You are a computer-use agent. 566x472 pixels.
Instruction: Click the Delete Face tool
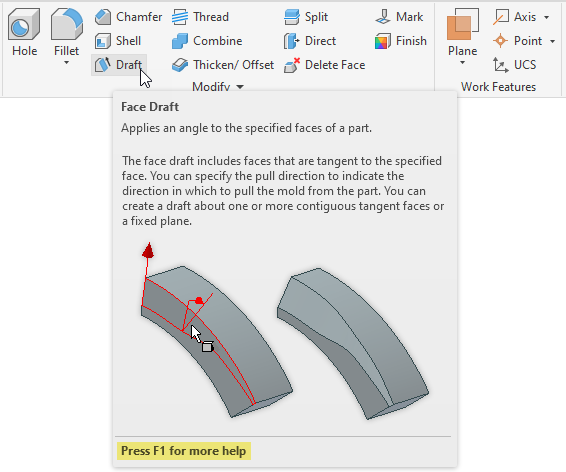point(325,65)
